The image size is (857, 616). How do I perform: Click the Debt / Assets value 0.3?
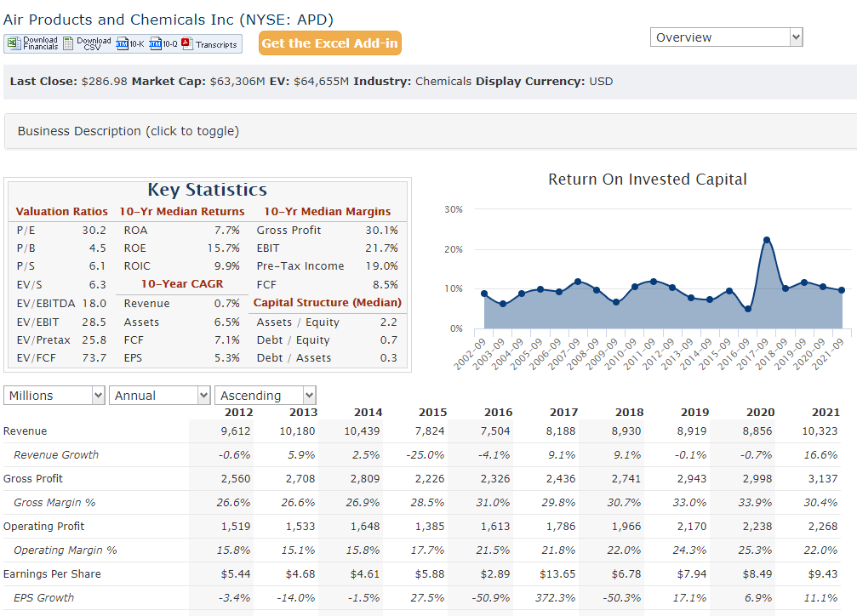[x=389, y=358]
